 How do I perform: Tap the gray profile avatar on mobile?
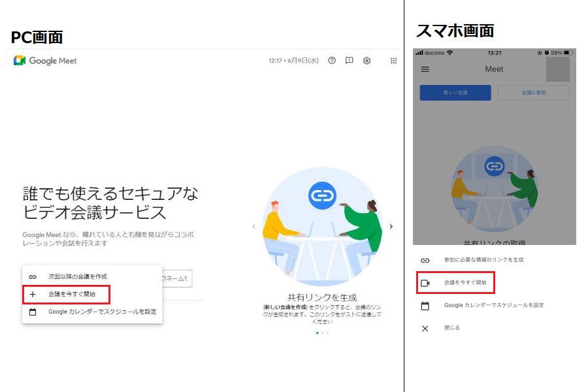(x=558, y=69)
